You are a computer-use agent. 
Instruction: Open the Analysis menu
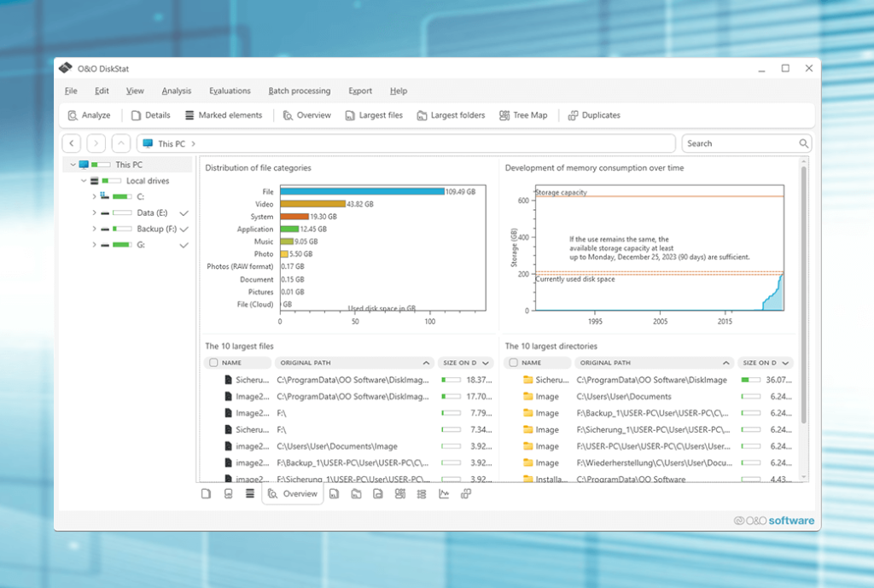click(x=176, y=90)
